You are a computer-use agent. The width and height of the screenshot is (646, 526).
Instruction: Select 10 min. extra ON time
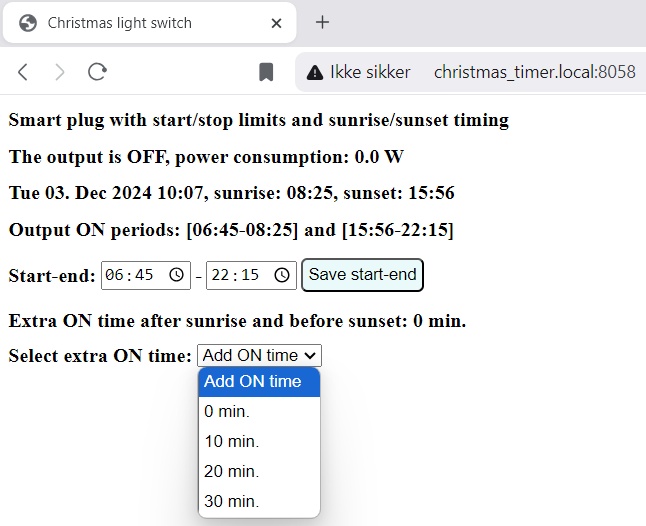pos(259,442)
